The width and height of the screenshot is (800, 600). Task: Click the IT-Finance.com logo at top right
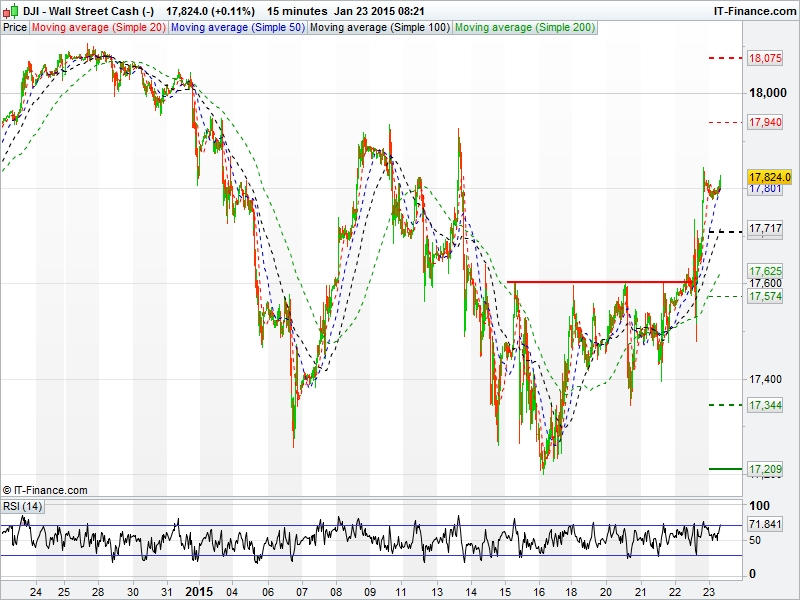(x=754, y=11)
